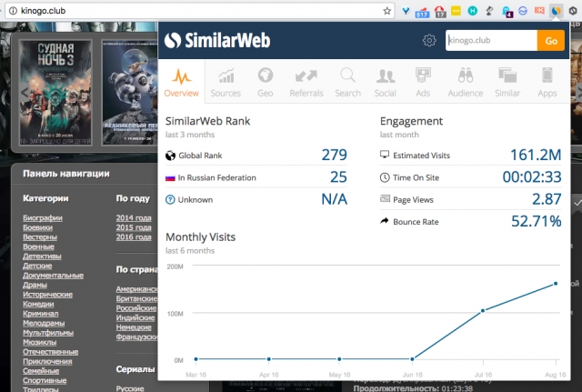This screenshot has width=582, height=392.
Task: Click the extension icon with 17 badge
Action: tap(440, 12)
